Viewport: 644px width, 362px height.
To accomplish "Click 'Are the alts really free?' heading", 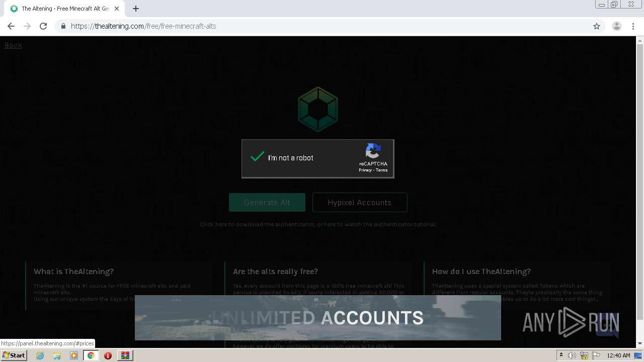I will 276,271.
